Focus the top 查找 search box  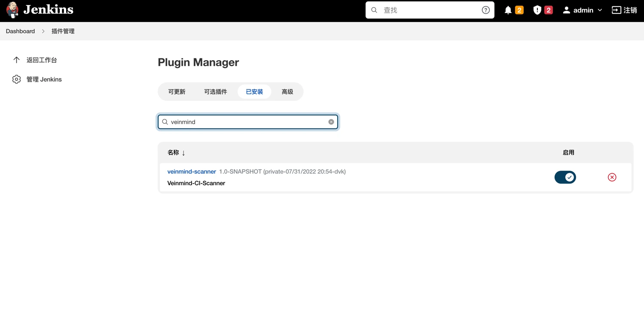pyautogui.click(x=430, y=10)
